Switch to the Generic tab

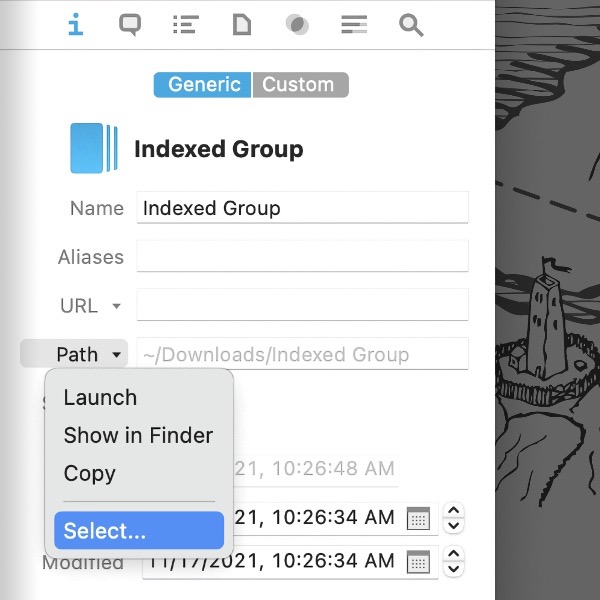point(202,85)
